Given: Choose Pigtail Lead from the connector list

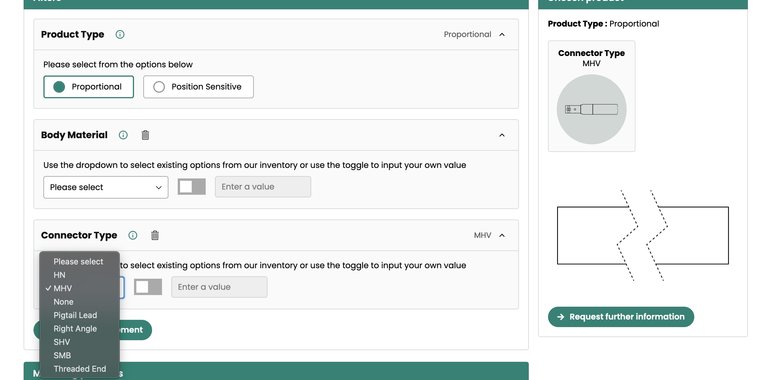Looking at the screenshot, I should 79,315.
